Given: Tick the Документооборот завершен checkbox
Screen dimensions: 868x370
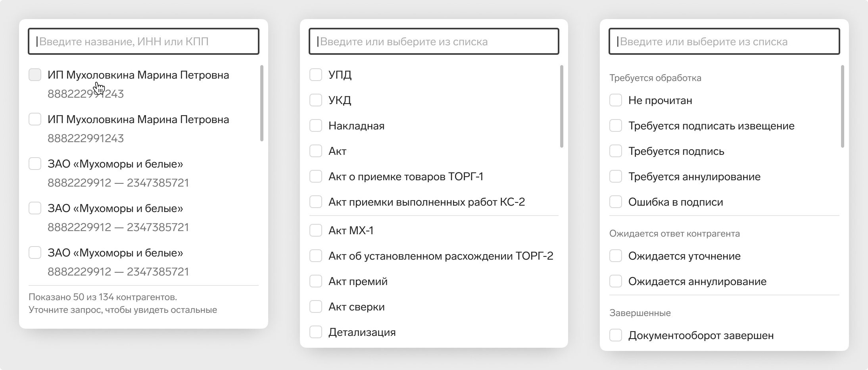Looking at the screenshot, I should pyautogui.click(x=616, y=335).
